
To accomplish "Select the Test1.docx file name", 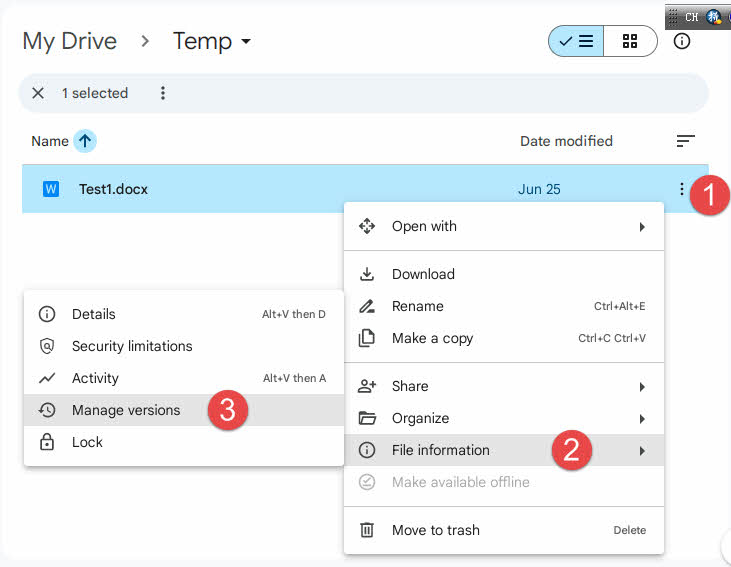I will (x=113, y=189).
